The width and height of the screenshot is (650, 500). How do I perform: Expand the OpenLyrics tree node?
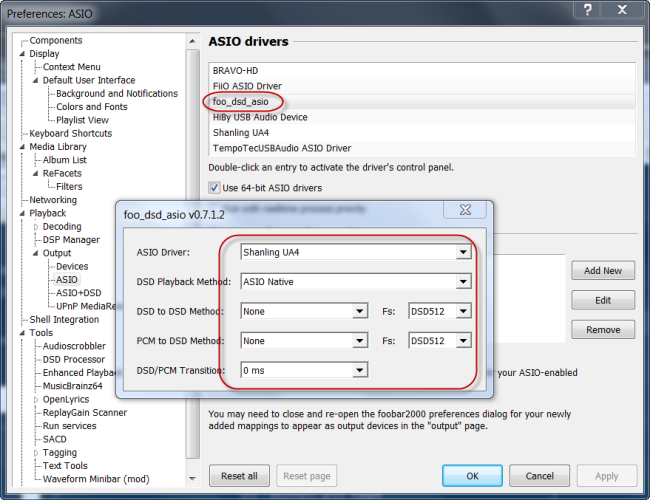(36, 400)
